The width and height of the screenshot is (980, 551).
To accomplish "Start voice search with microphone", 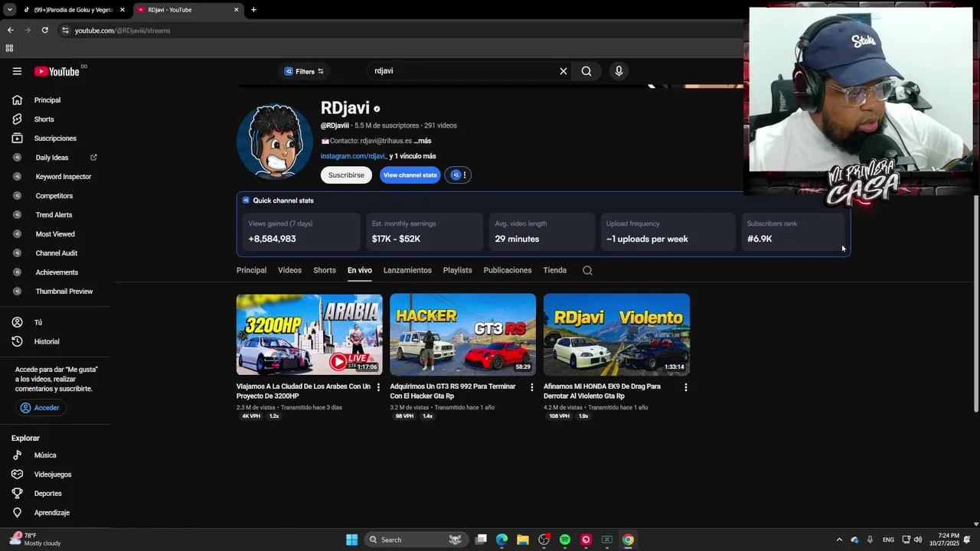I will [x=619, y=71].
